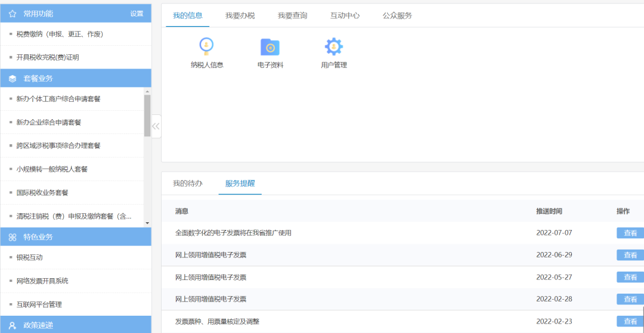Click 查看 for the 2022-07-07 message

pos(630,233)
